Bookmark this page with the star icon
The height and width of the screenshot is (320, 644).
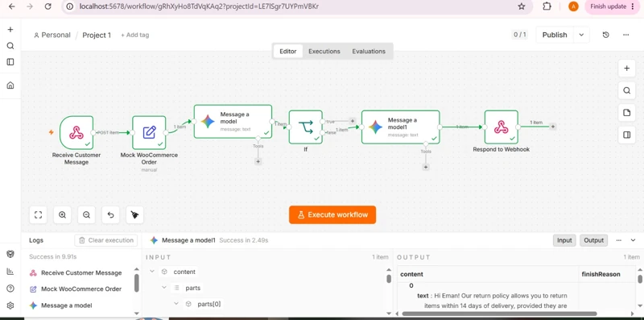[x=522, y=6]
